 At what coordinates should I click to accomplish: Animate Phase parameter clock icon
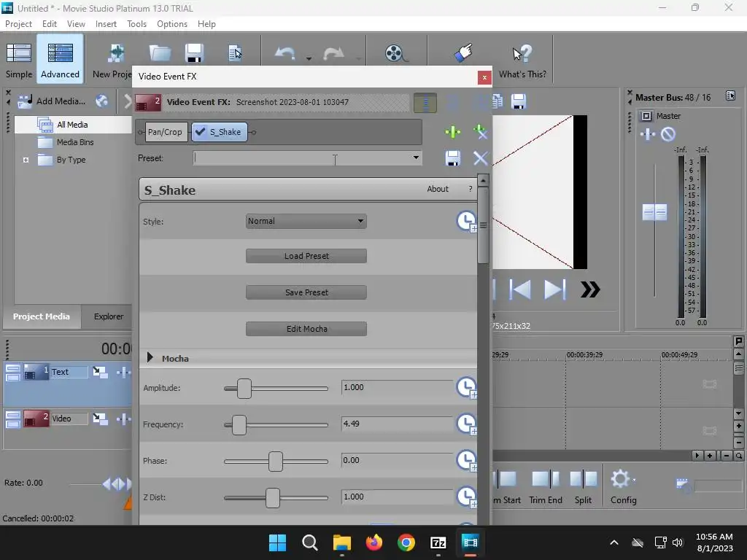pyautogui.click(x=467, y=461)
